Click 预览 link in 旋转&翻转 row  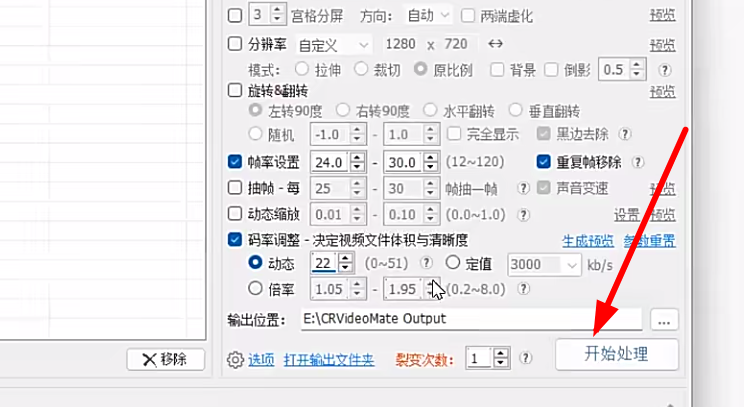(x=663, y=91)
